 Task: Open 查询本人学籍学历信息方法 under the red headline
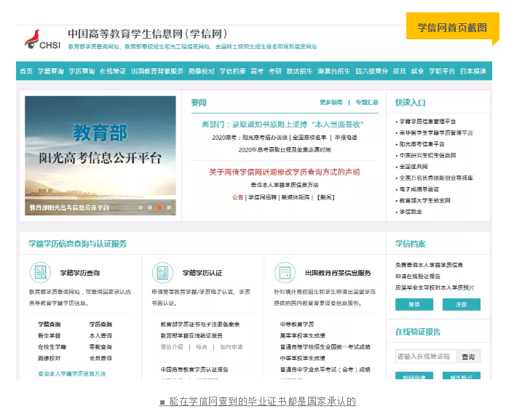click(285, 185)
